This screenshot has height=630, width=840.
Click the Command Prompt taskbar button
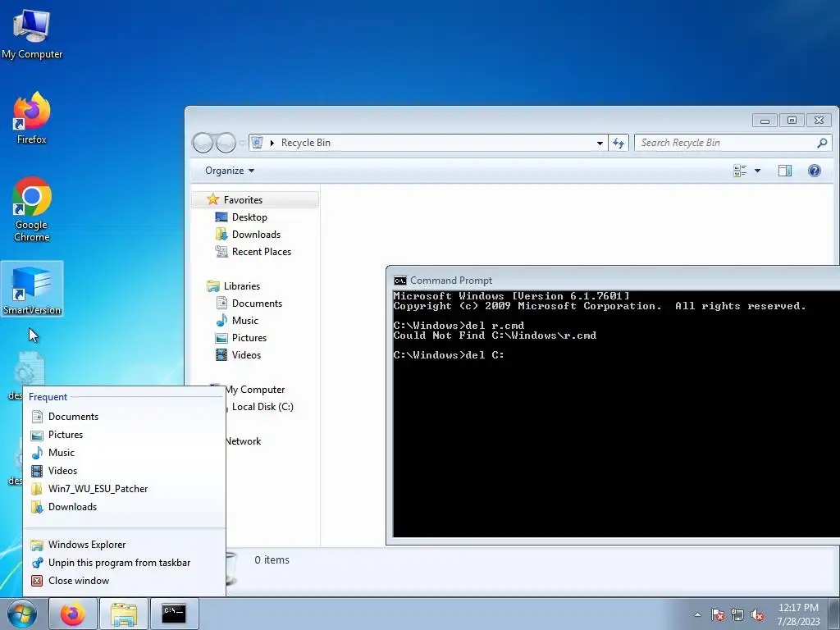pos(174,614)
